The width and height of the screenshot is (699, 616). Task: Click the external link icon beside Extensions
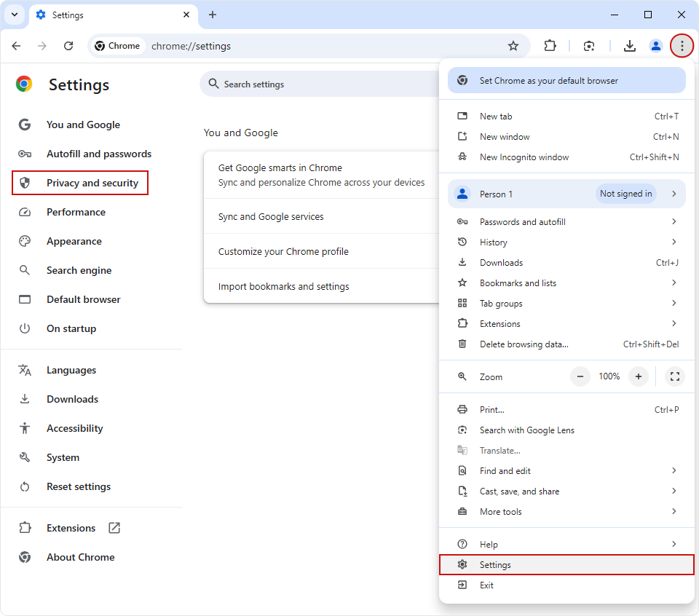(114, 528)
